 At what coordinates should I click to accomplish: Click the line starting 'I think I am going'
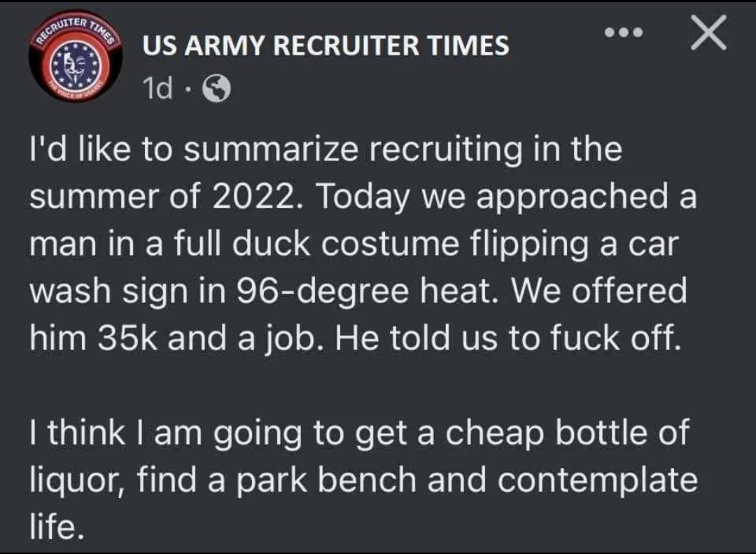tap(359, 433)
